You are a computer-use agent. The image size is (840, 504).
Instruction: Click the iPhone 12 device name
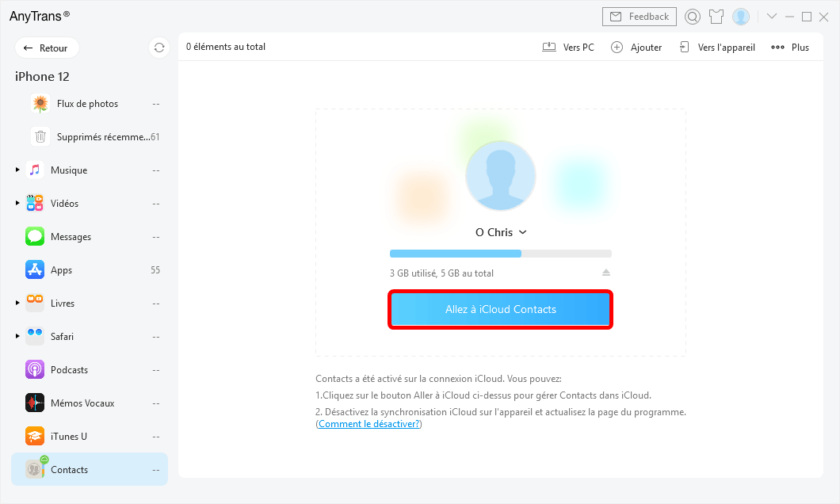(x=42, y=77)
